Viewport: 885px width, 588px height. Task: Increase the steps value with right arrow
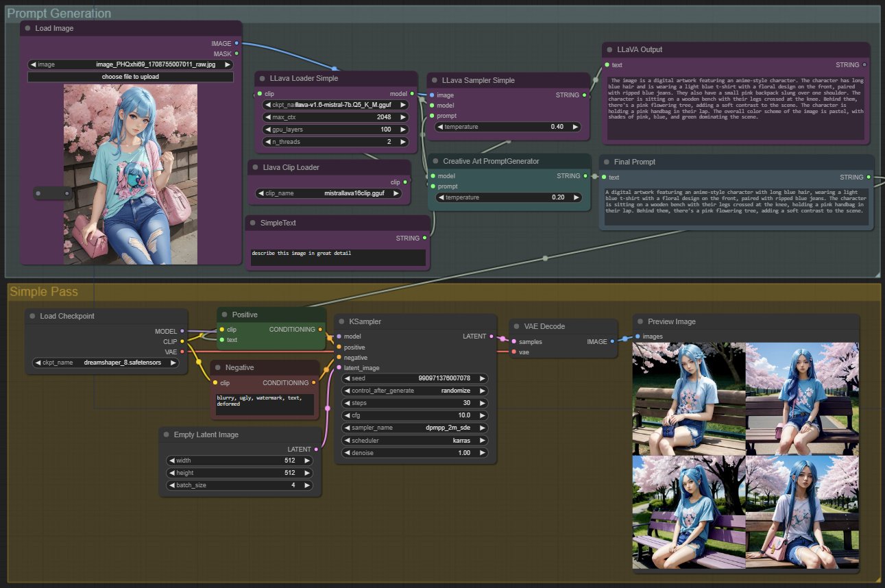point(483,403)
